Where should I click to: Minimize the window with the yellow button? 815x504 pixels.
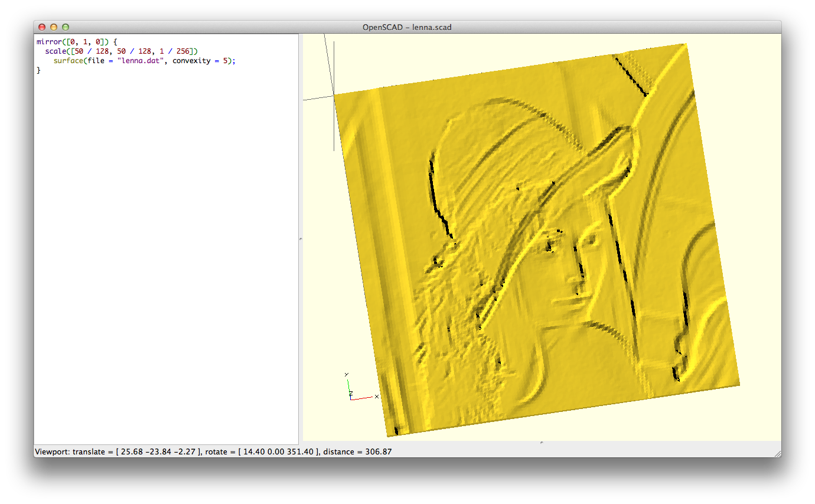pyautogui.click(x=54, y=27)
